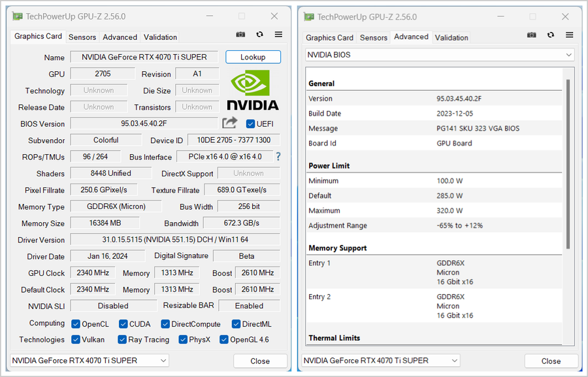The width and height of the screenshot is (588, 377).
Task: Toggle the OpenCL checkbox
Action: (x=76, y=323)
